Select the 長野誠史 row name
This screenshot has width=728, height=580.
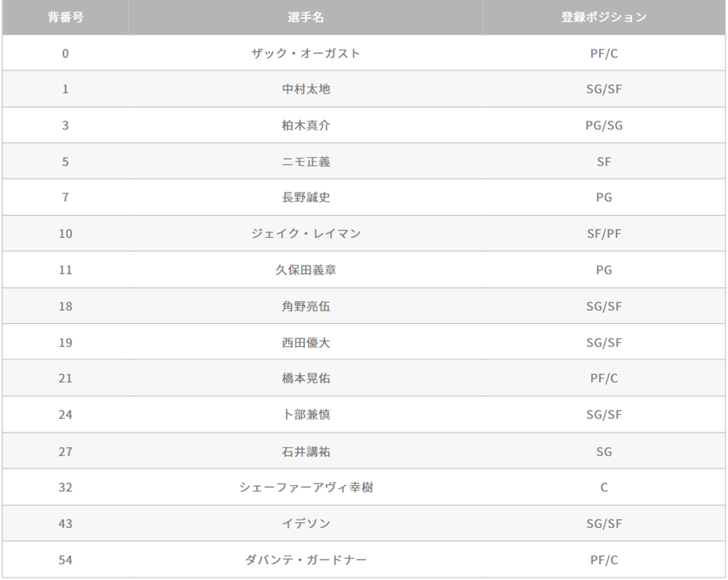pos(306,197)
